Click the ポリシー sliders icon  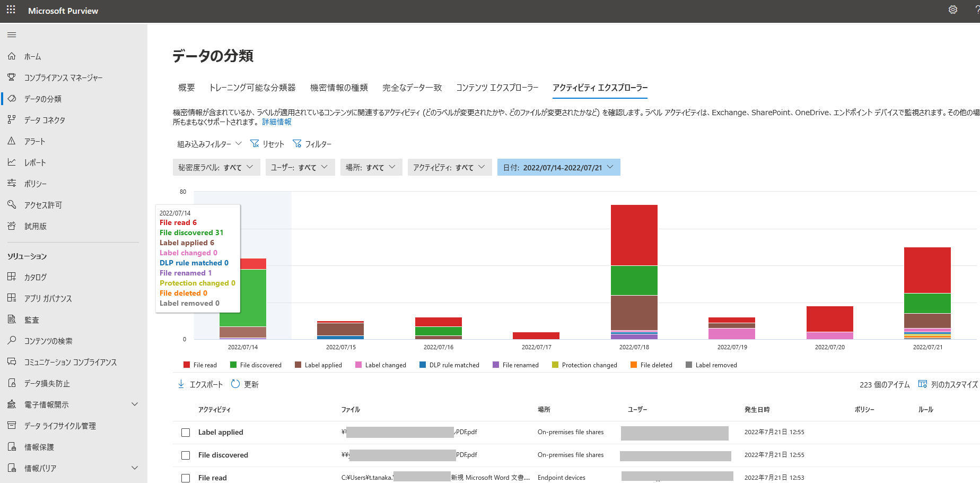pyautogui.click(x=12, y=184)
